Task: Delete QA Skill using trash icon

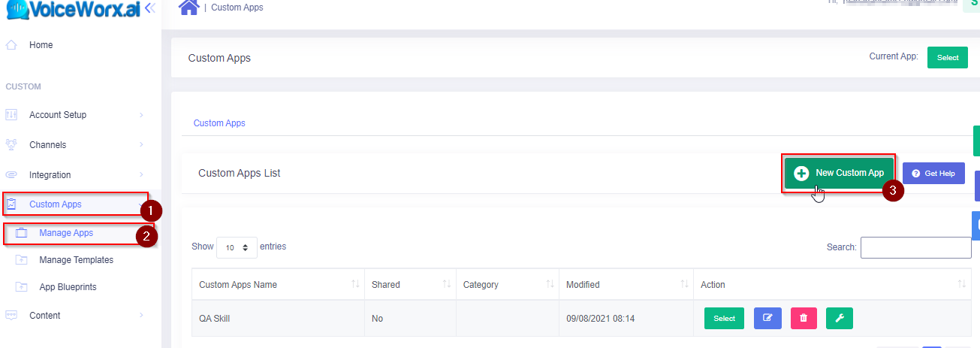Action: [804, 318]
